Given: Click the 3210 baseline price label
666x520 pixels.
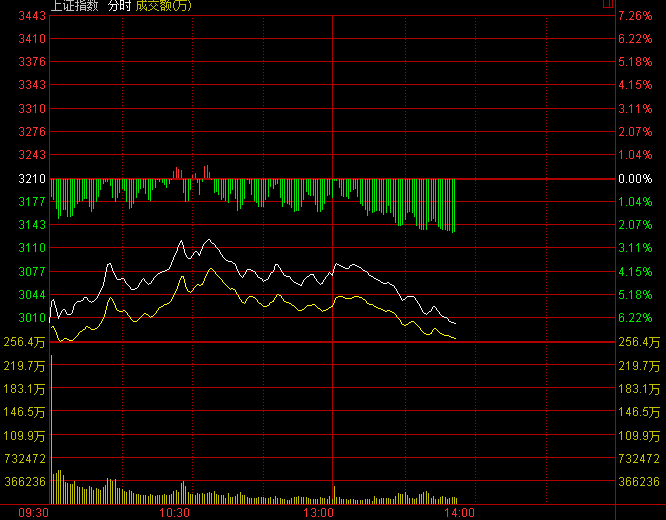Looking at the screenshot, I should click(32, 179).
